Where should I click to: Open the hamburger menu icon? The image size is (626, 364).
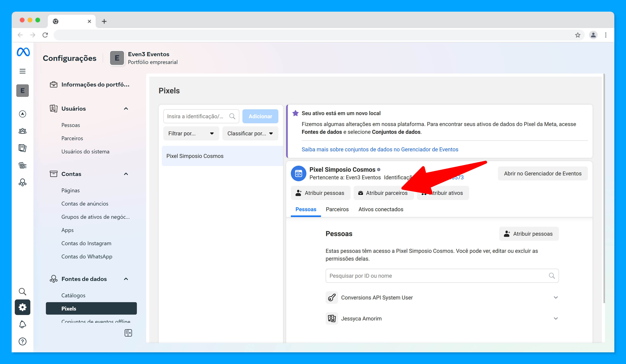[x=23, y=71]
